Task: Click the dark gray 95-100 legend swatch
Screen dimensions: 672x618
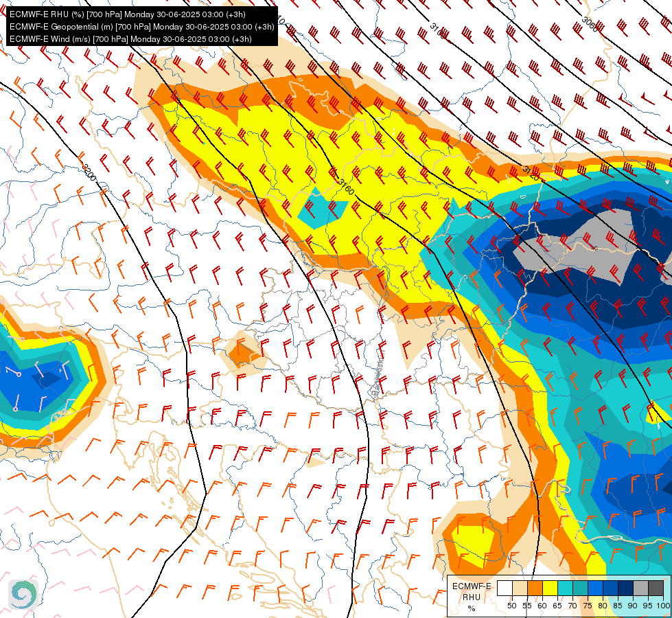Action: click(656, 588)
